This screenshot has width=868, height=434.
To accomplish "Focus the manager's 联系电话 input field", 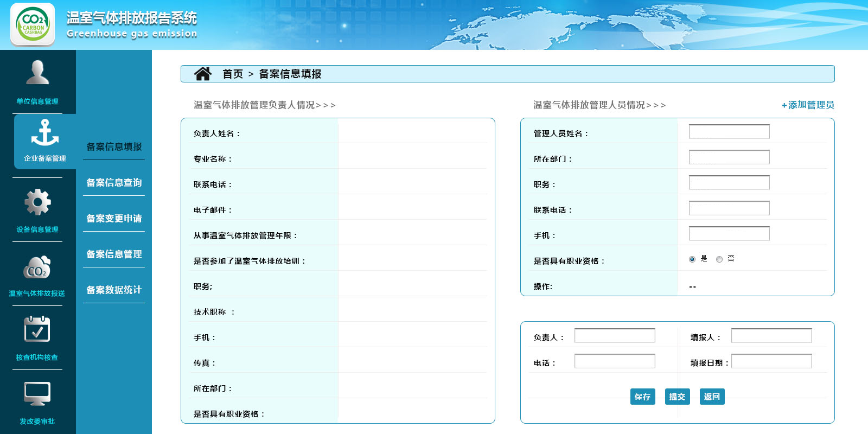I will [729, 208].
